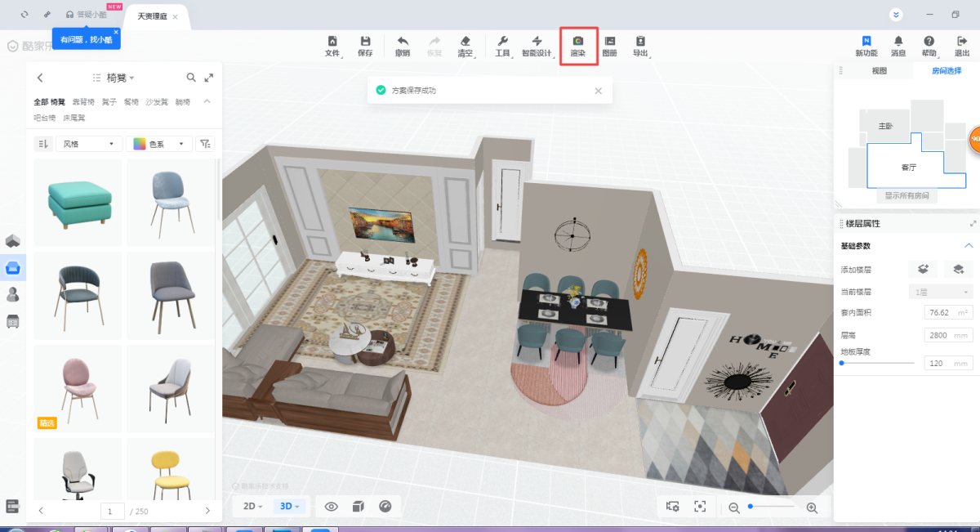Select the 靠背椅 filter tab
This screenshot has height=532, width=980.
coord(83,102)
